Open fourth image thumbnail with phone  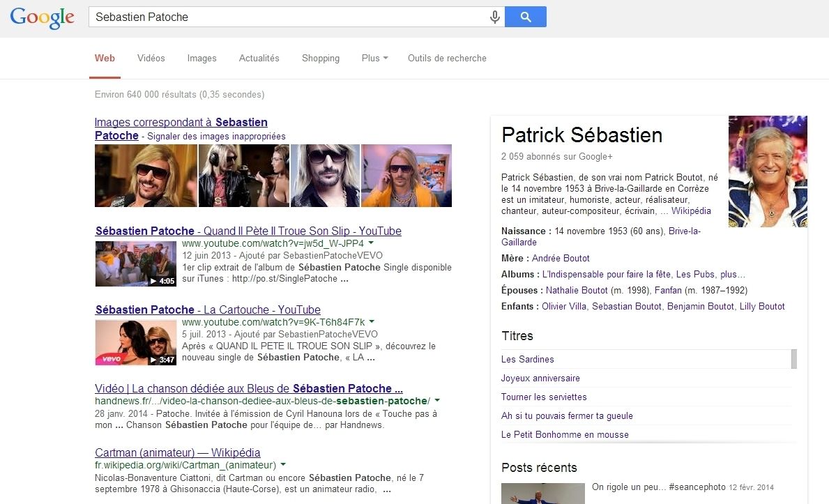(406, 176)
